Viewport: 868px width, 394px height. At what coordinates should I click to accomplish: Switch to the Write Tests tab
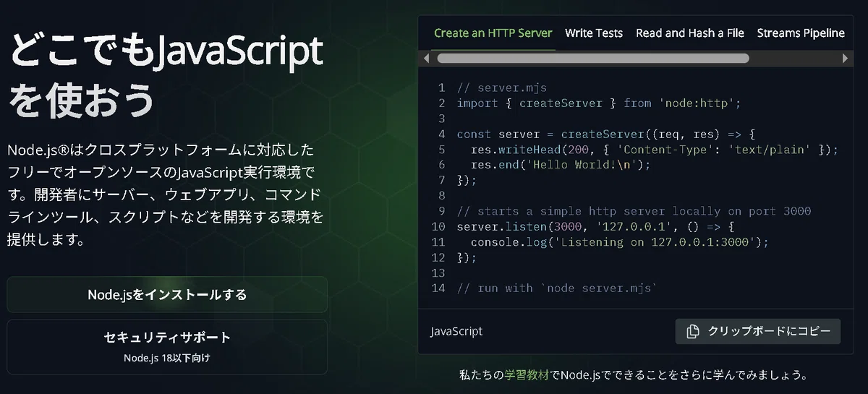[594, 33]
